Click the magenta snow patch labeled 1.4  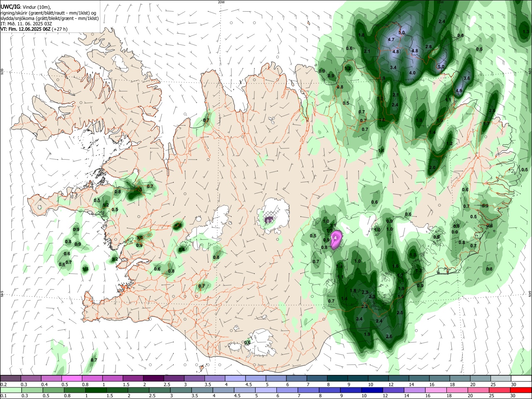click(x=335, y=239)
